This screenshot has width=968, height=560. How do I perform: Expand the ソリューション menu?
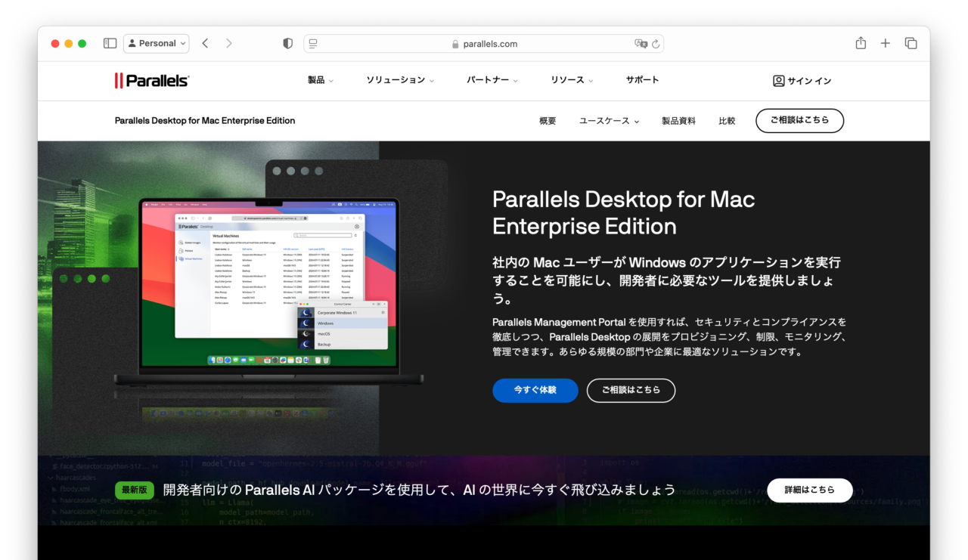click(x=400, y=80)
